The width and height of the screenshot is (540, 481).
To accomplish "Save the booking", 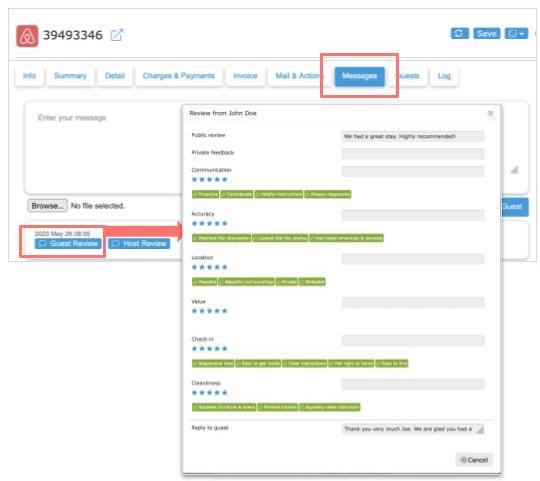I will click(486, 33).
